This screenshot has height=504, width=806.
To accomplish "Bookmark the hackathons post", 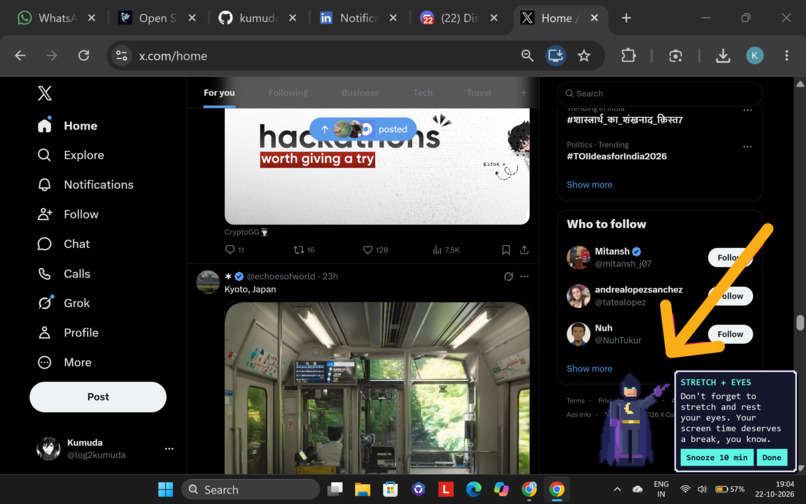I will (x=506, y=250).
